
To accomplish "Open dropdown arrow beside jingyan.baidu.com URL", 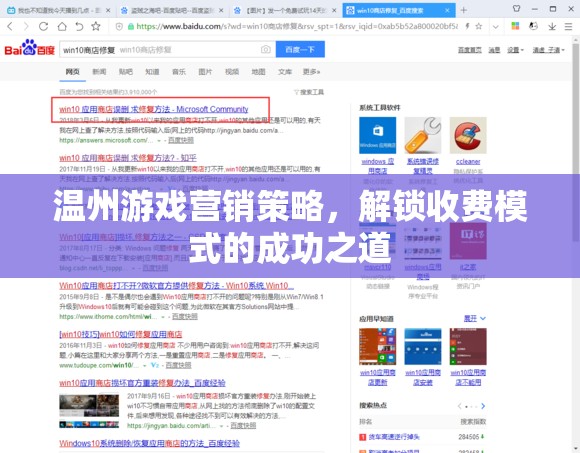I will pyautogui.click(x=222, y=426).
